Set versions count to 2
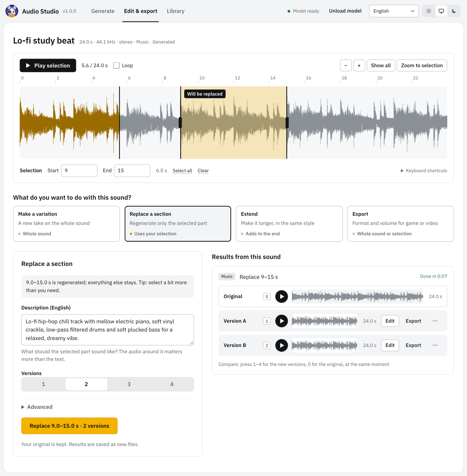The height and width of the screenshot is (476, 467). (86, 384)
